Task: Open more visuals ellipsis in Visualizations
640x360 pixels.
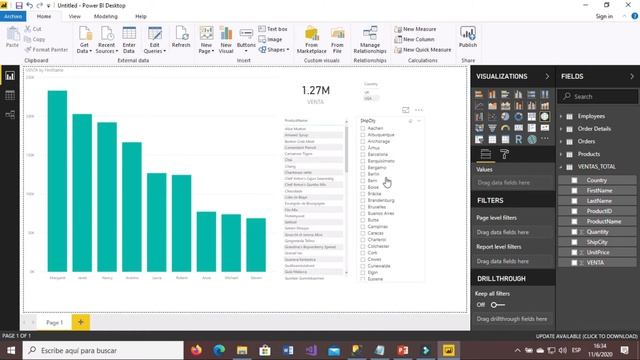Action: click(x=544, y=139)
